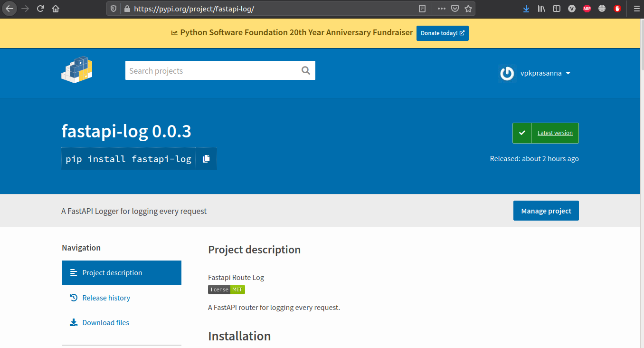This screenshot has width=644, height=348.
Task: Click the PyPI logo
Action: [77, 69]
